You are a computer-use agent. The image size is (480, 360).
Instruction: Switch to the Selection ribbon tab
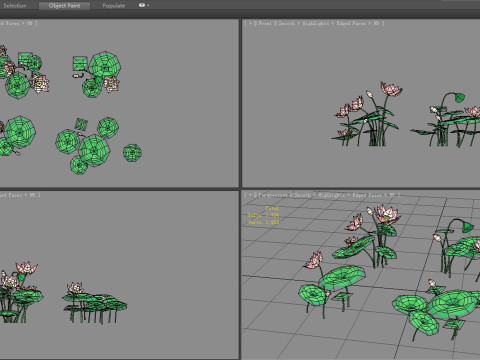click(x=15, y=6)
